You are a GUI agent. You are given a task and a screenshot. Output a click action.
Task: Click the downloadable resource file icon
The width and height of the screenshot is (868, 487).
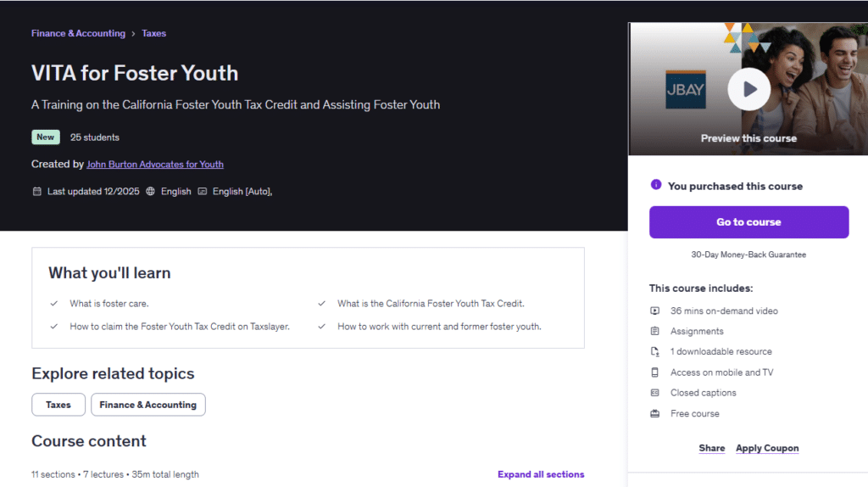pyautogui.click(x=654, y=351)
